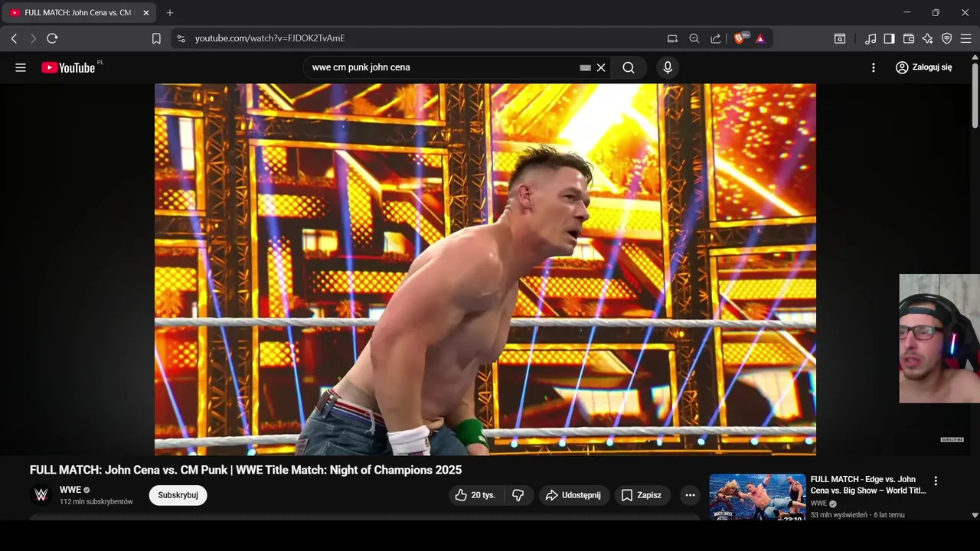
Task: Open Edge vs. John Cena suggested video thumbnail
Action: [x=757, y=497]
